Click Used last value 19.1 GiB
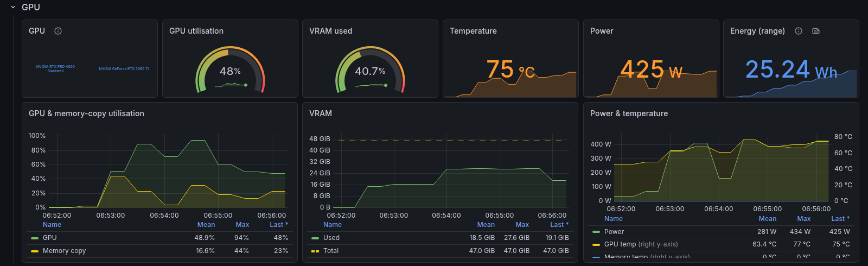This screenshot has height=266, width=868. pos(557,238)
